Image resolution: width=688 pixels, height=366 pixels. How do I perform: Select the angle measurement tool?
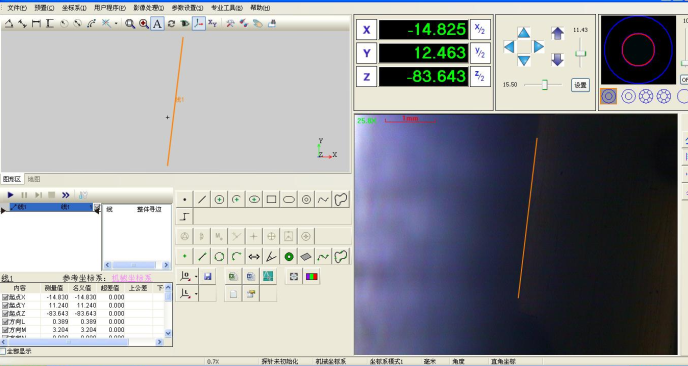click(271, 257)
